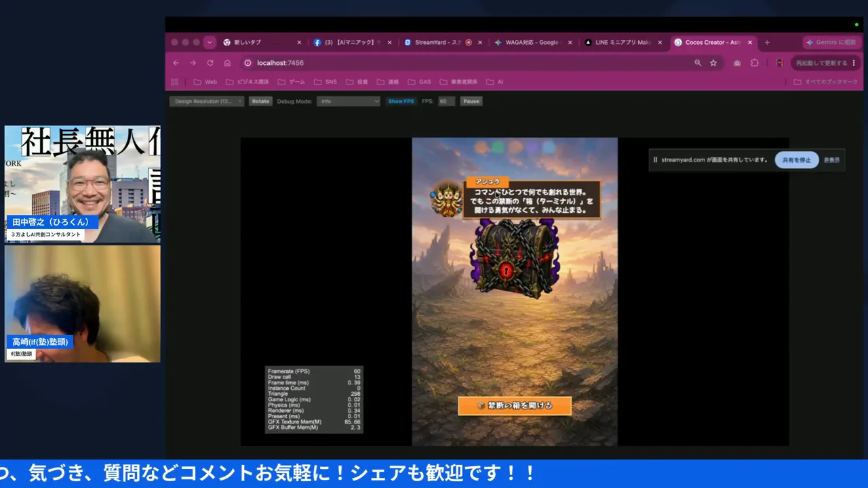Click the アシュラ character avatar icon

point(447,199)
